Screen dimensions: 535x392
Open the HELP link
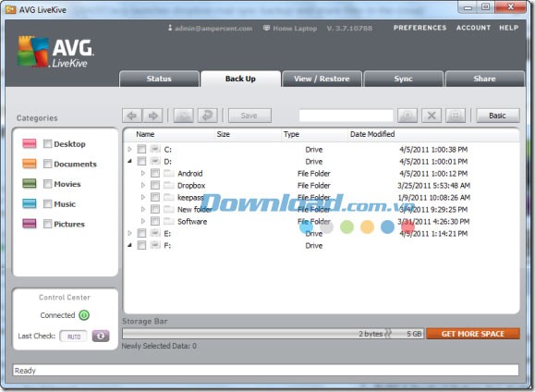point(509,28)
